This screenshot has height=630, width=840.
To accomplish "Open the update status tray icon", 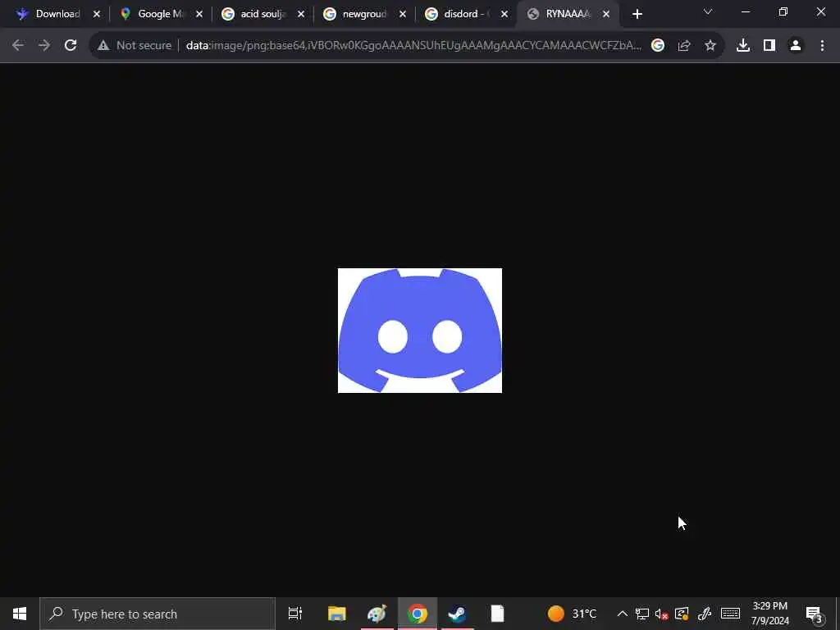I will 682,614.
